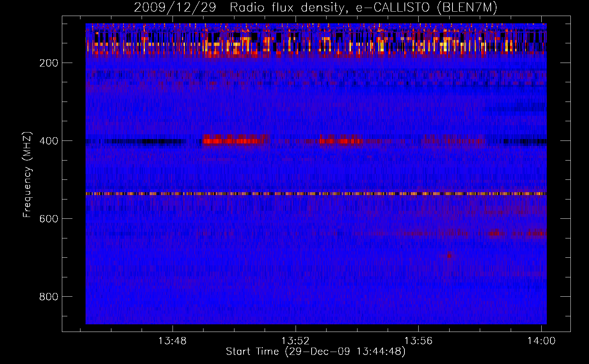Click the Frequency (MHZ) axis label
The height and width of the screenshot is (364, 589).
[27, 175]
